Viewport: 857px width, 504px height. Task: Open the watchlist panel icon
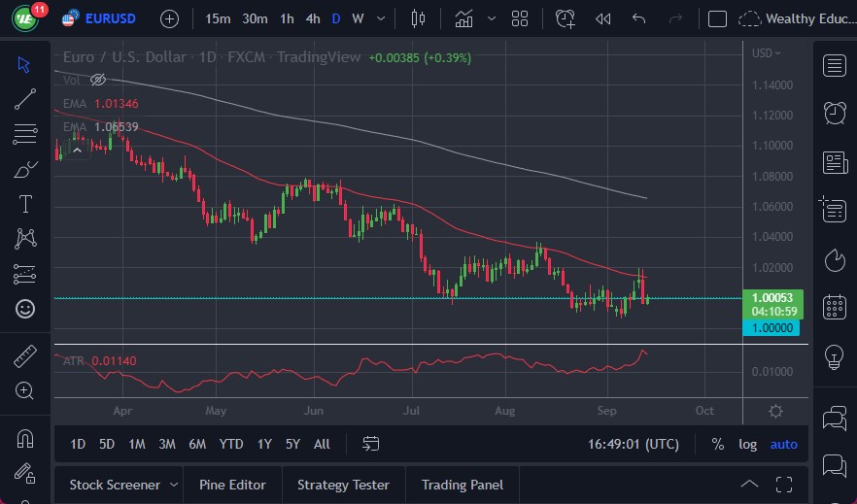834,65
